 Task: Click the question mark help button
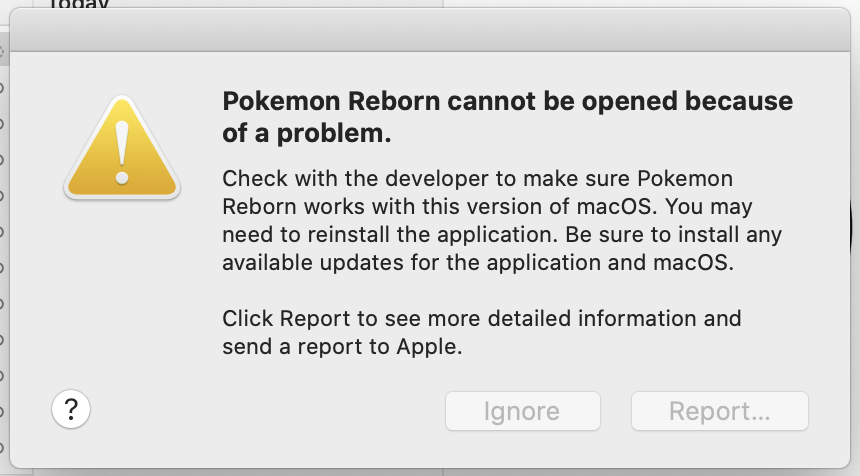tap(71, 409)
